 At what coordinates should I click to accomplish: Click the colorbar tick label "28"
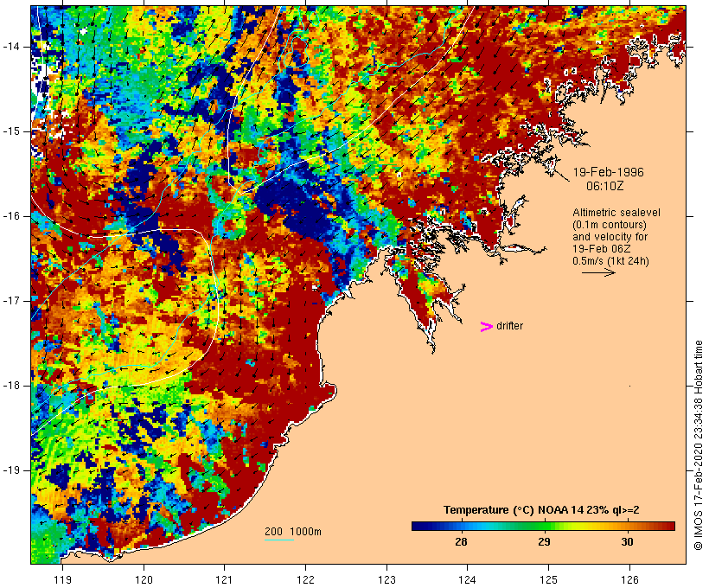461,541
